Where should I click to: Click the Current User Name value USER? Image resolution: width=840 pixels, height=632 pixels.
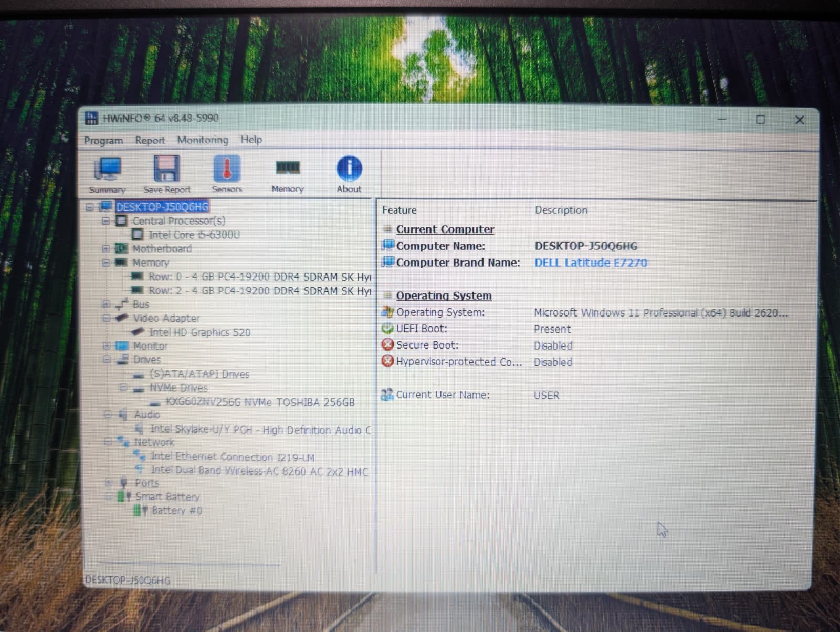pyautogui.click(x=547, y=395)
